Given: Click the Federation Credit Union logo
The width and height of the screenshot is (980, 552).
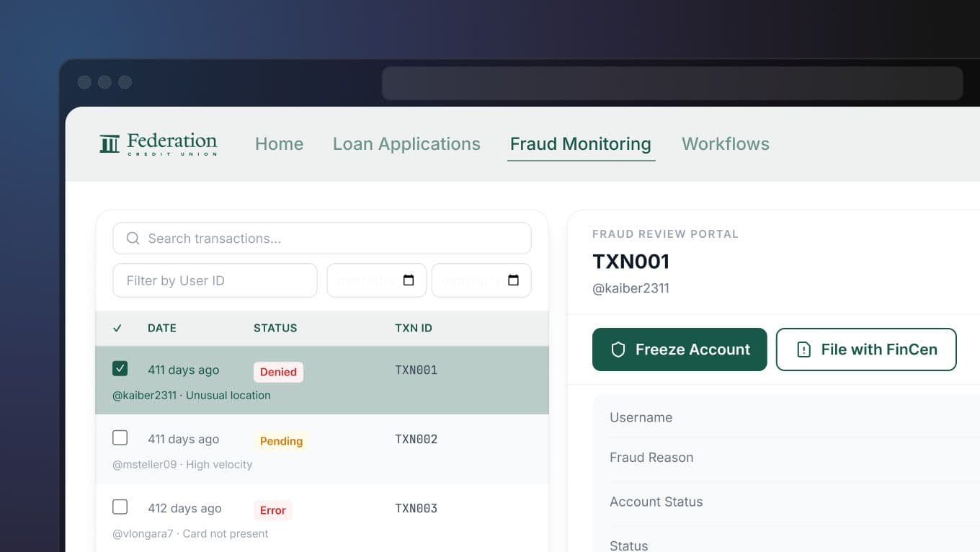Looking at the screenshot, I should pyautogui.click(x=159, y=143).
